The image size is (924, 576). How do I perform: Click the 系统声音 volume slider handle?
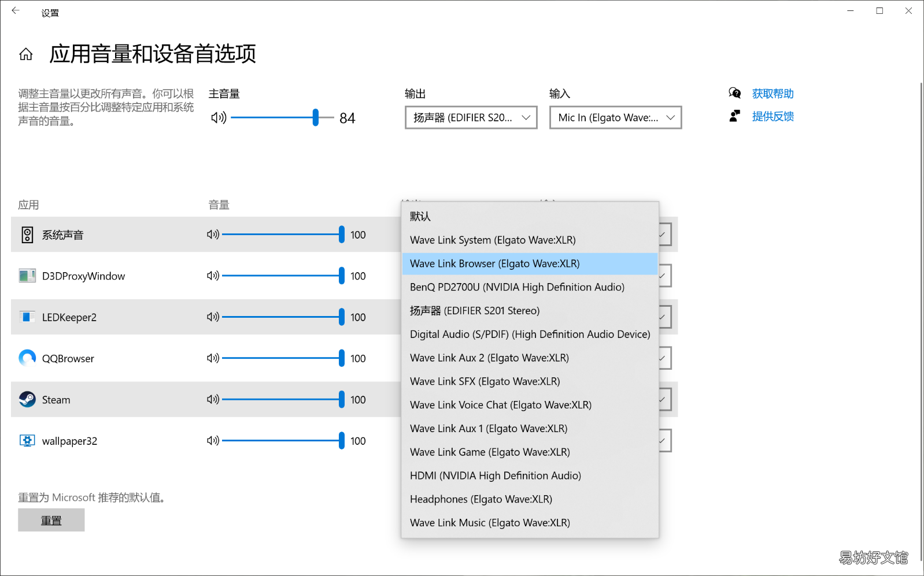[x=342, y=235]
